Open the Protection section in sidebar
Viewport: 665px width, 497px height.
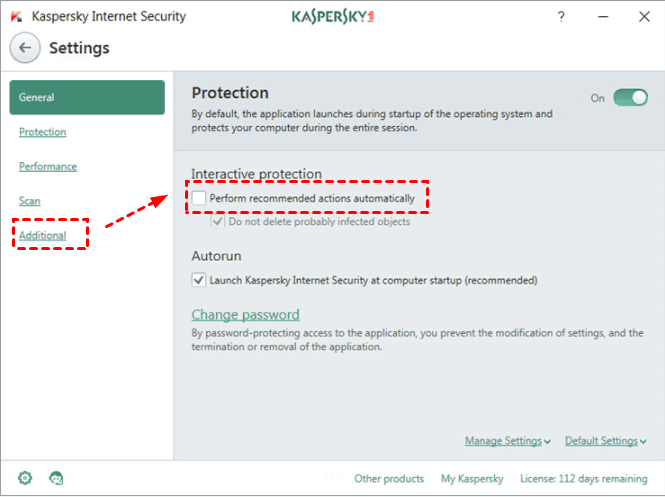coord(42,132)
